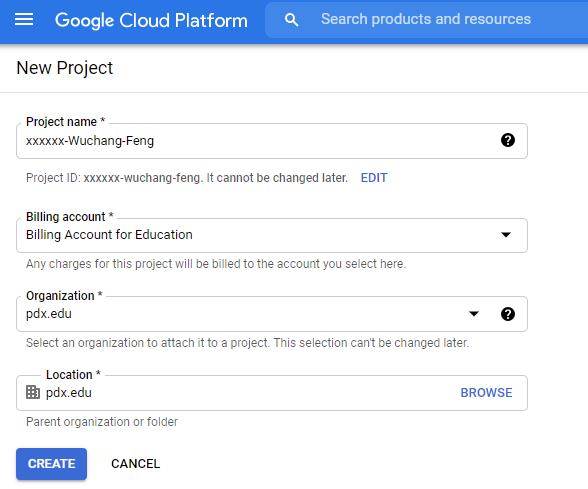This screenshot has width=588, height=489.
Task: Click the Google Cloud Platform logo
Action: (x=151, y=20)
